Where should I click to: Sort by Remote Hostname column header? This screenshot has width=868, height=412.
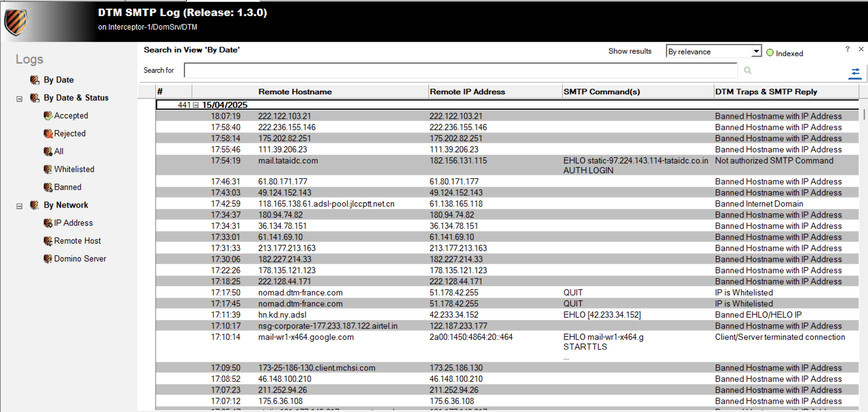310,92
